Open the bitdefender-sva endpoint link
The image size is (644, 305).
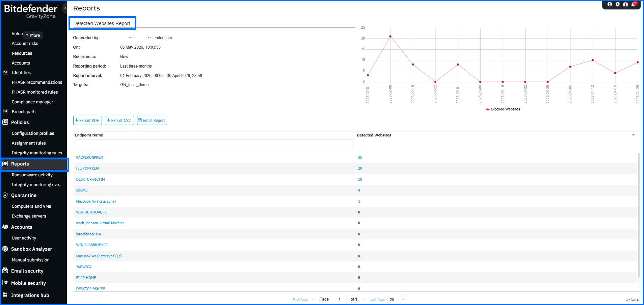click(88, 234)
